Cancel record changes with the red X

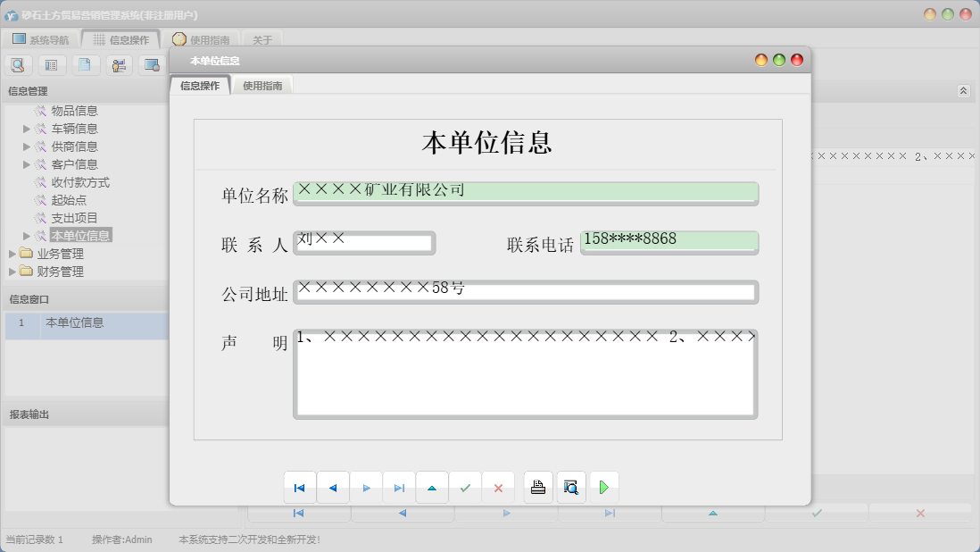[498, 487]
